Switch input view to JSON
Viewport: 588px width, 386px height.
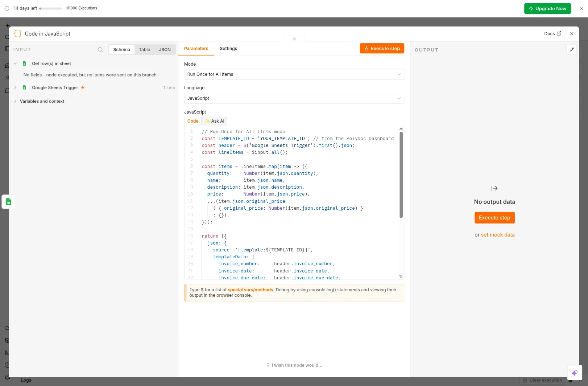coord(165,50)
